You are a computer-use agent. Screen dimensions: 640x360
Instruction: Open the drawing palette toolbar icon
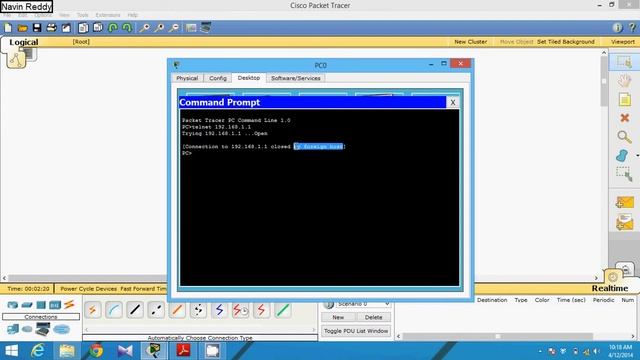(x=191, y=28)
